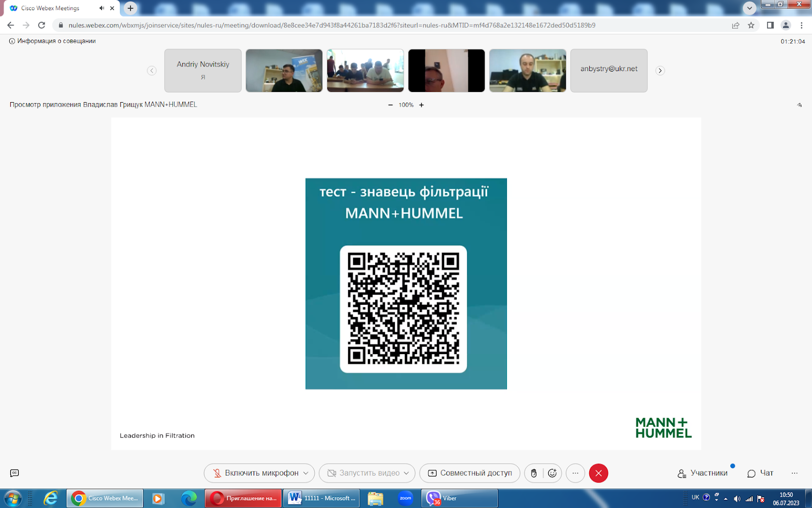
Task: Bookmark this page with star icon
Action: (751, 25)
